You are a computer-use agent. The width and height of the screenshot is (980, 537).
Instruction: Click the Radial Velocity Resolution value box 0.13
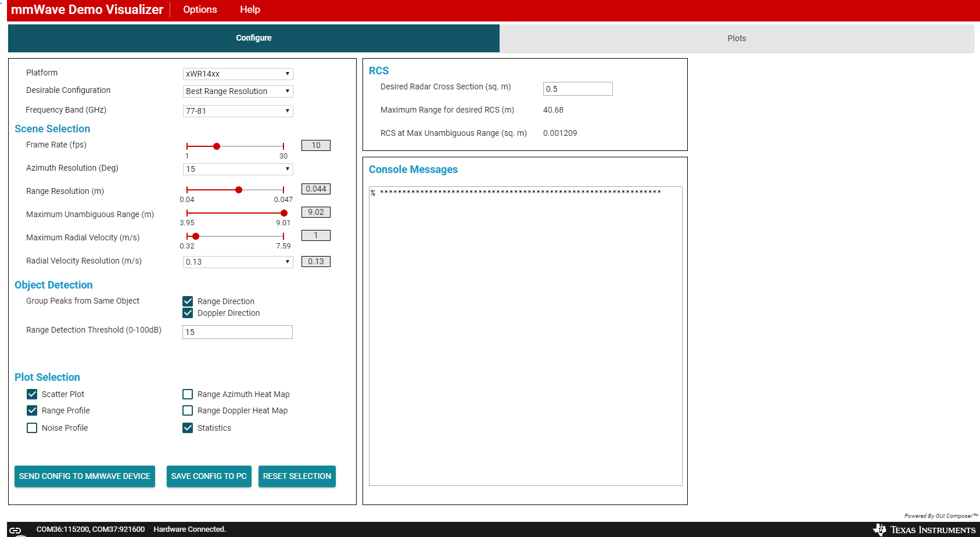coord(316,261)
